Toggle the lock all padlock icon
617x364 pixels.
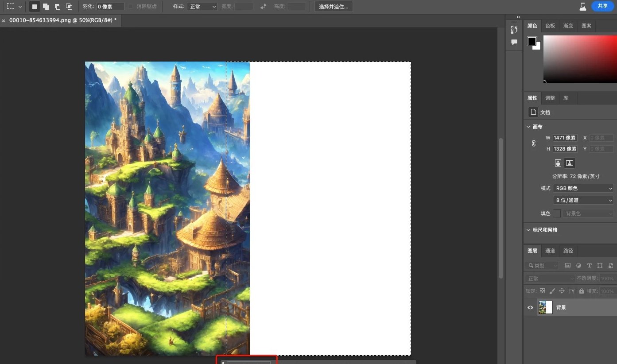tap(582, 291)
